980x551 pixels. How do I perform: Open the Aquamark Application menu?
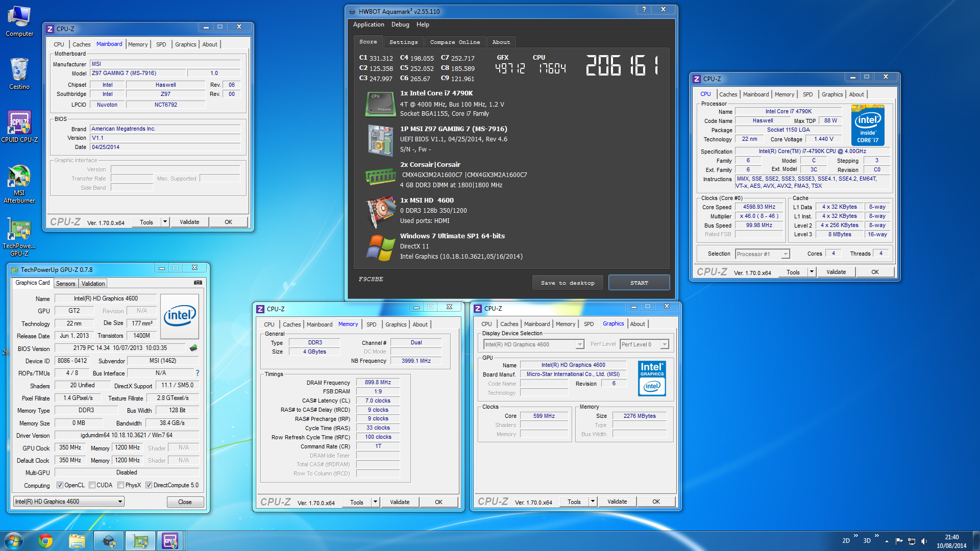click(369, 24)
